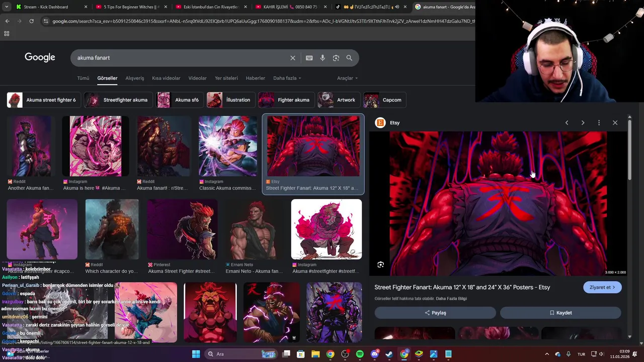The image size is (644, 362).
Task: Open Task View in the taskbar
Action: [x=286, y=354]
